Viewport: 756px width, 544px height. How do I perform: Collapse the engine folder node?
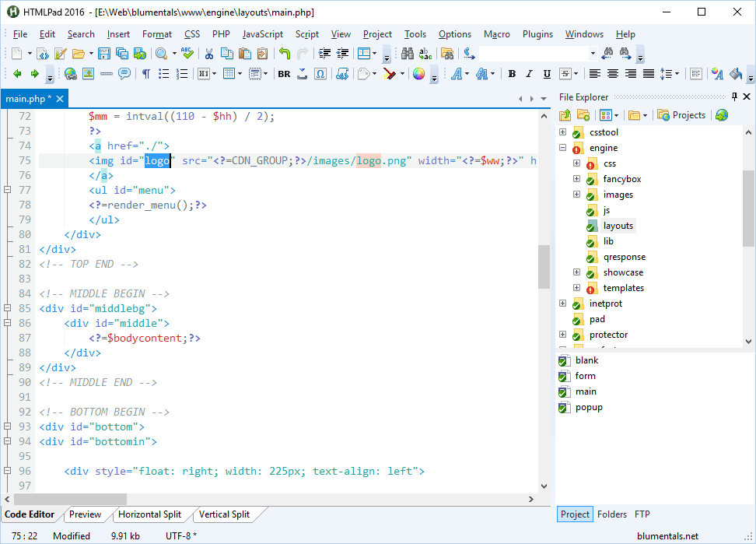point(562,148)
